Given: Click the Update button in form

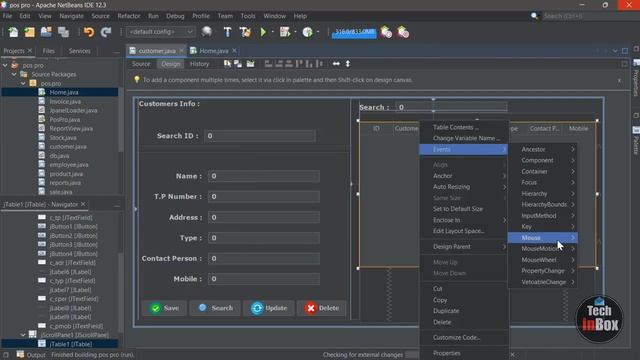Looking at the screenshot, I should coord(269,308).
